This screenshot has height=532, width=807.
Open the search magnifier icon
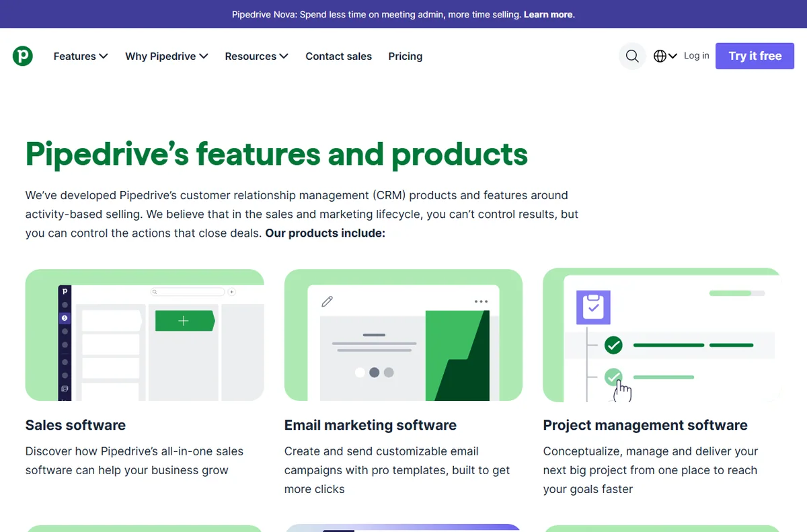632,56
